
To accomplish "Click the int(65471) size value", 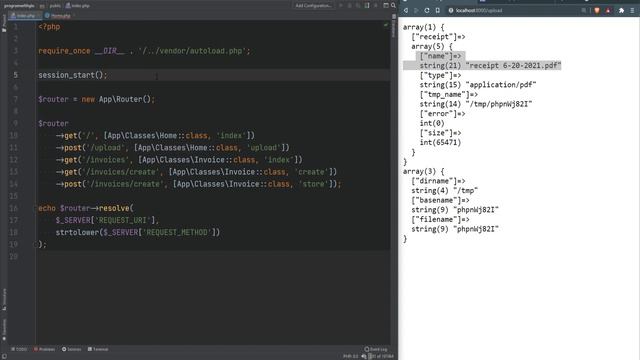I will click(440, 142).
